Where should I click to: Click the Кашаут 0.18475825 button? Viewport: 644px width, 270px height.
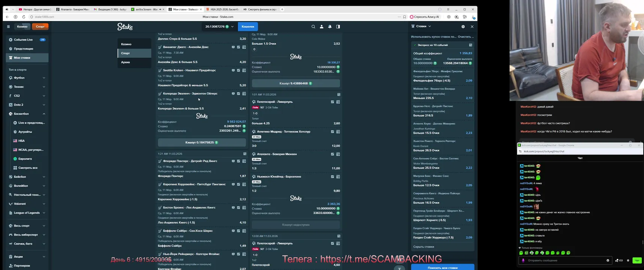tap(202, 142)
